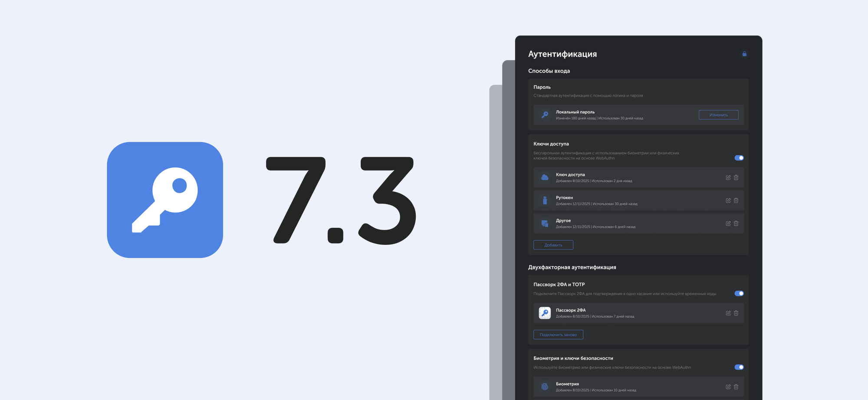Toggle off Пассворк 2ФА и TOTP
Image resolution: width=868 pixels, height=400 pixels.
[739, 293]
